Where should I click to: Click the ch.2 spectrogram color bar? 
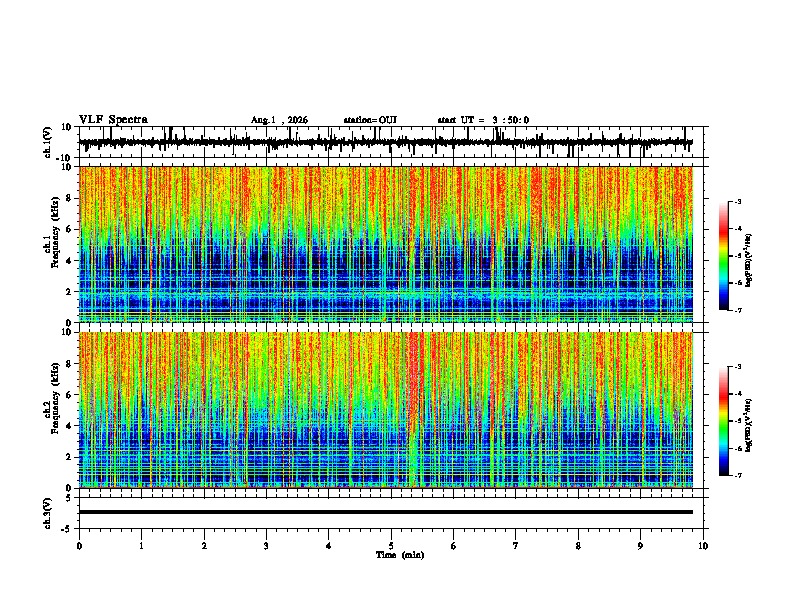724,421
